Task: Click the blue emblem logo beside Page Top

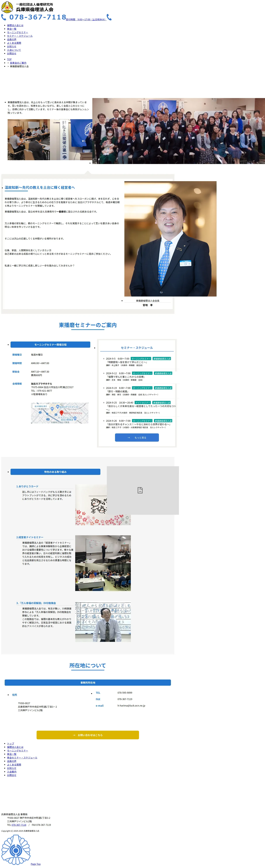Action: 16,850
